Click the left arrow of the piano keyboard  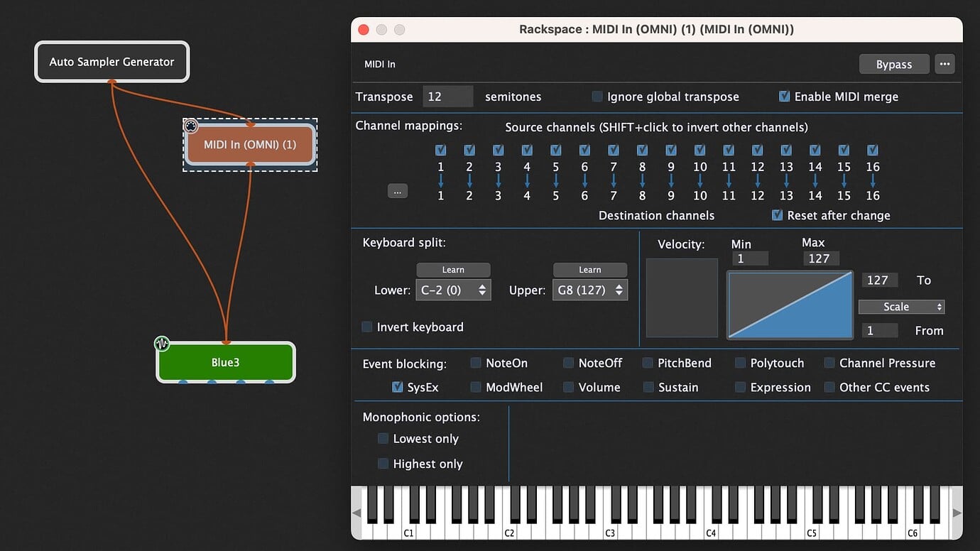click(356, 513)
